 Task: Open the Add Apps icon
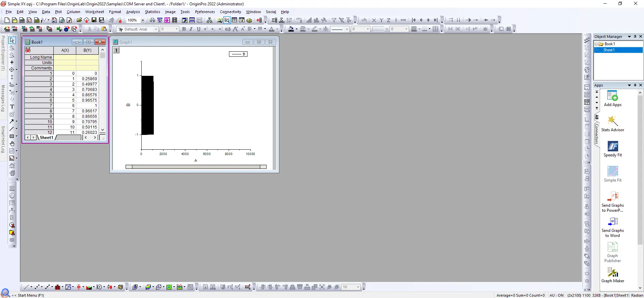(x=613, y=99)
